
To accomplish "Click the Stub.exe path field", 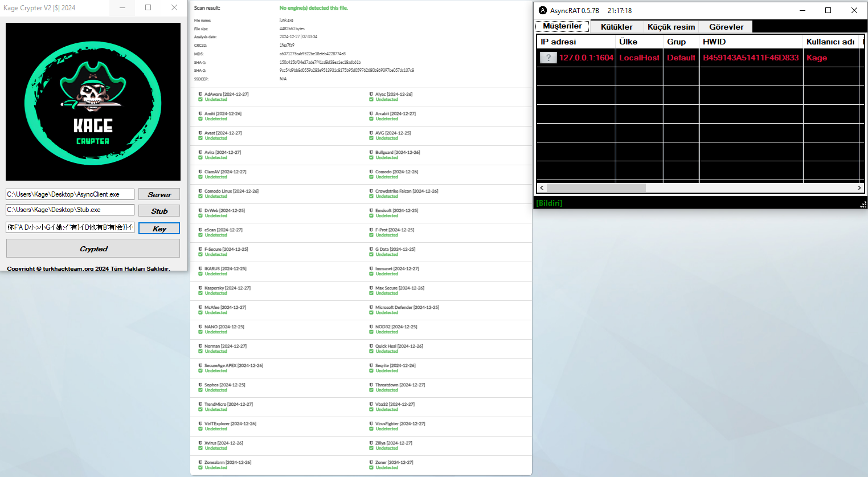I will [70, 210].
